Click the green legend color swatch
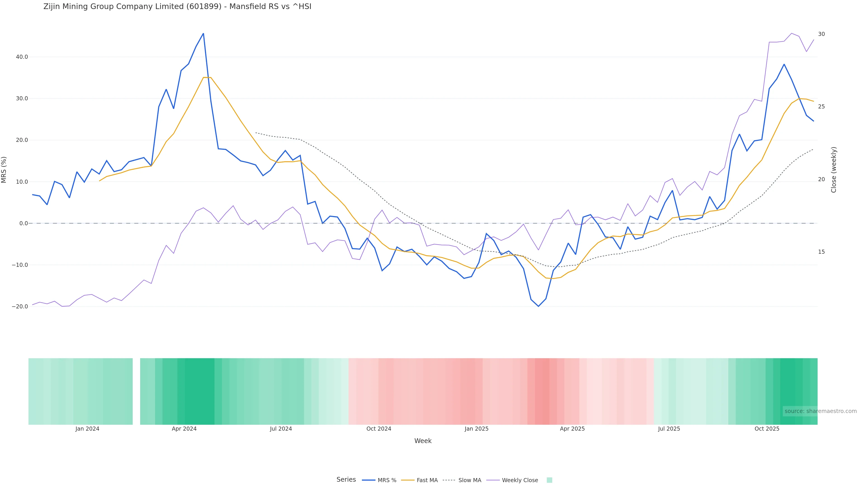The width and height of the screenshot is (868, 488). 549,480
